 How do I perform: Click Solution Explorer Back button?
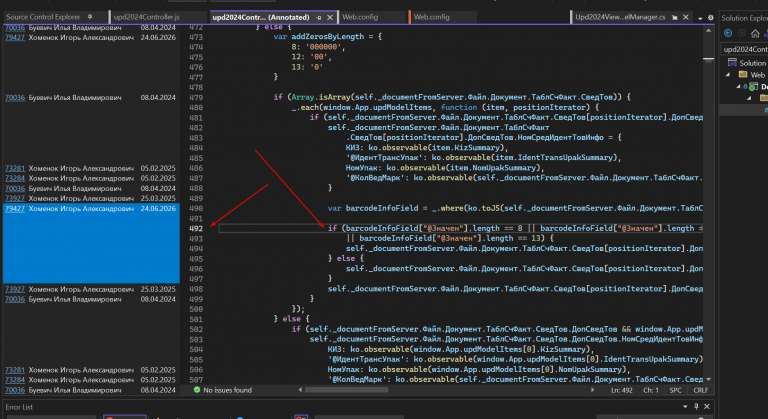click(x=728, y=33)
